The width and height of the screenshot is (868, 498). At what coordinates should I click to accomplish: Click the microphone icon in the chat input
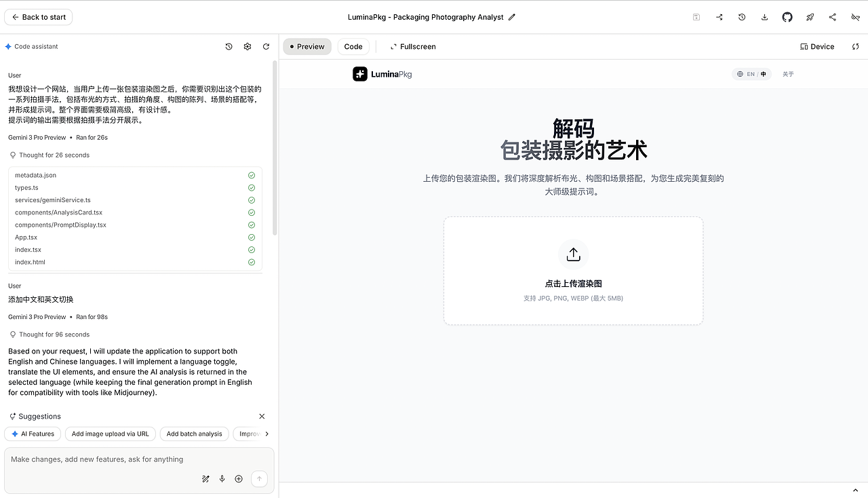coord(222,478)
